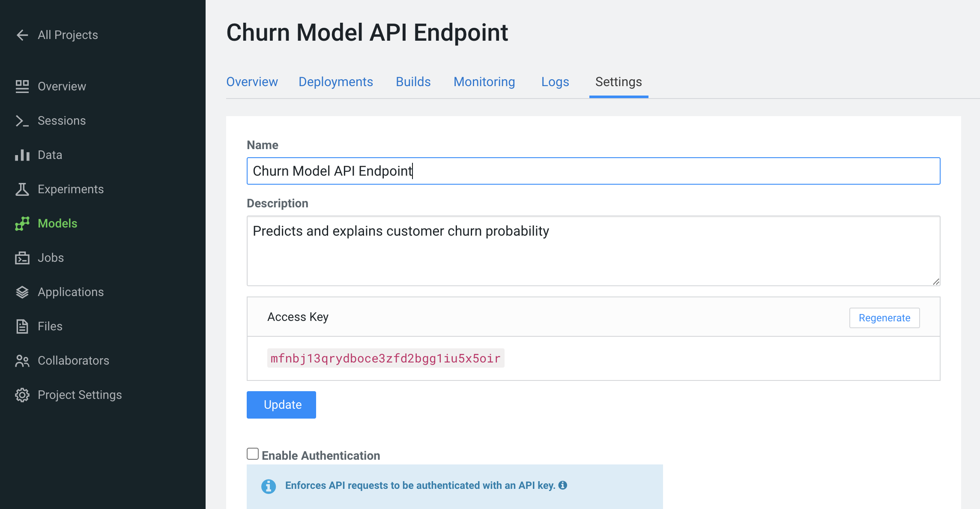The height and width of the screenshot is (509, 980).
Task: Open Collaborators via the people icon
Action: click(22, 361)
